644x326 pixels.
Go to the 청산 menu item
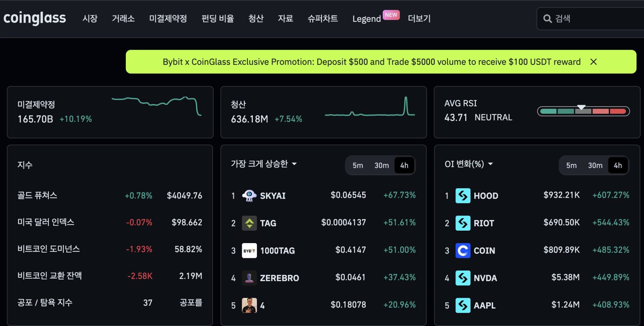[x=256, y=18]
